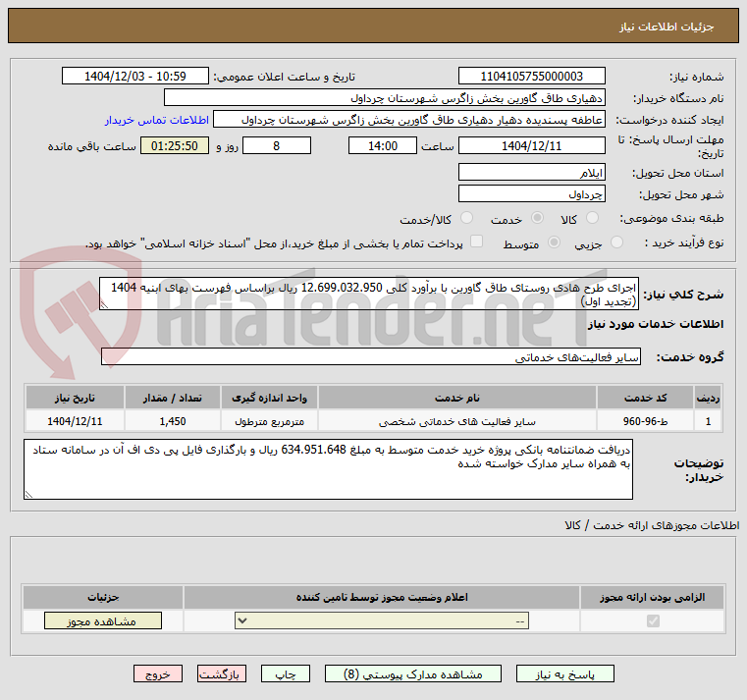The height and width of the screenshot is (700, 747).
Task: Click the الزامی بودن ارائه مجوز header
Action: (652, 597)
